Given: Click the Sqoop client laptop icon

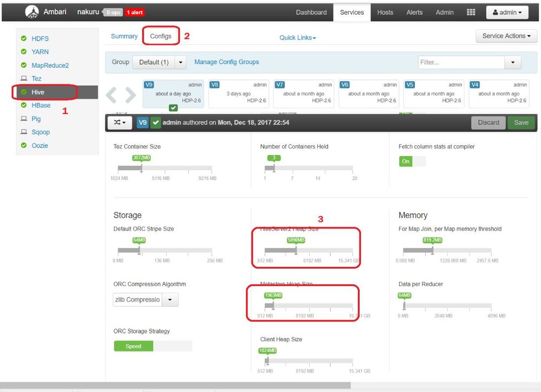Looking at the screenshot, I should [24, 132].
